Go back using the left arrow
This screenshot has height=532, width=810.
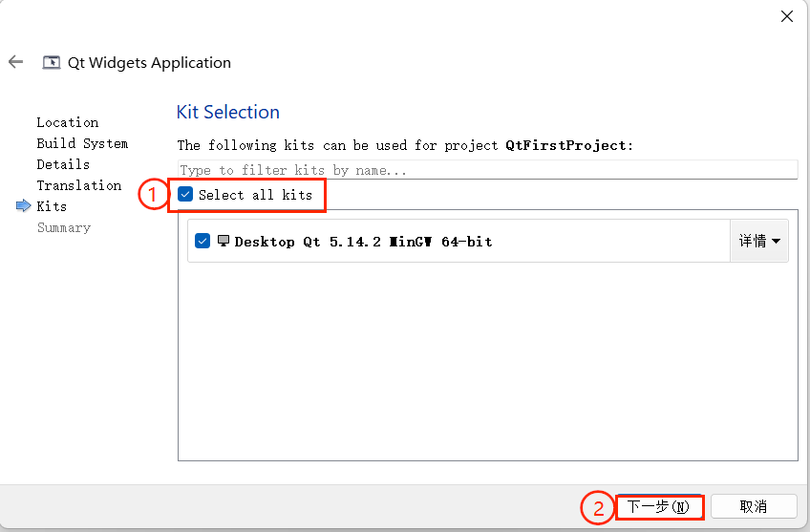[16, 62]
